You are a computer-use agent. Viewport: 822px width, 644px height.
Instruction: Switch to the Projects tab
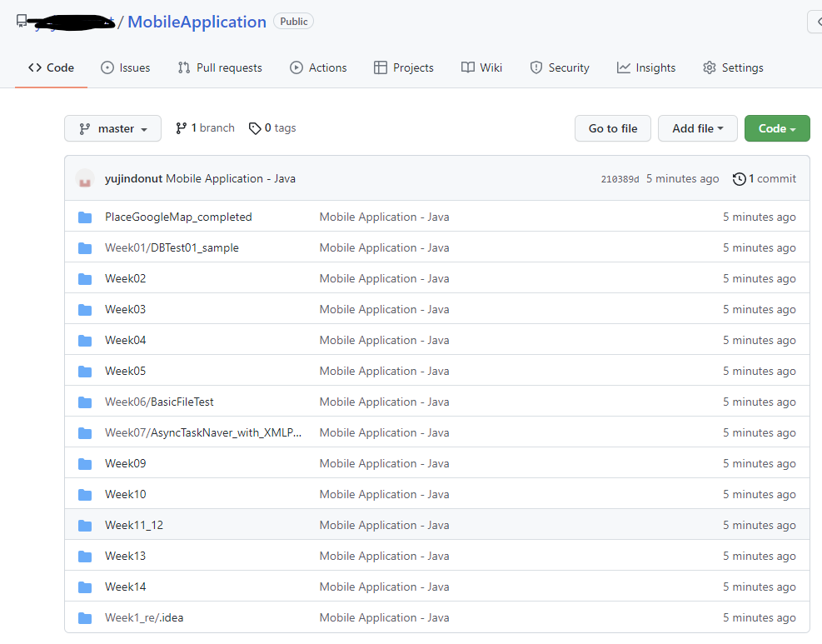404,67
